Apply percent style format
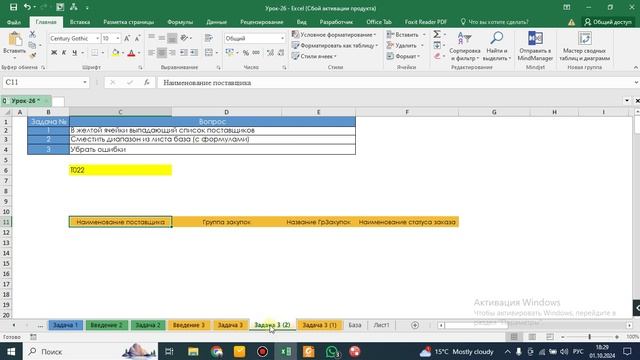 [x=246, y=53]
